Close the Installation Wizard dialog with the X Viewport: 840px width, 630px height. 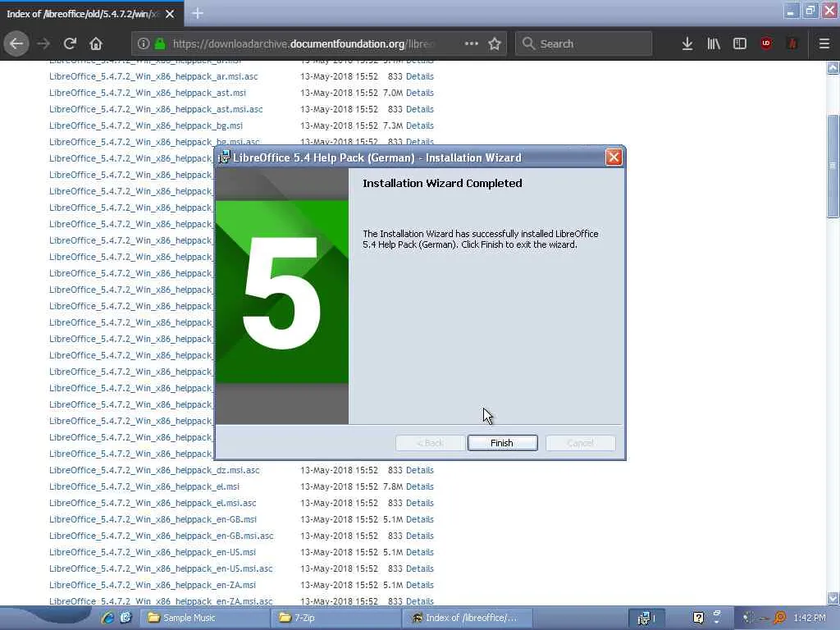(x=614, y=157)
